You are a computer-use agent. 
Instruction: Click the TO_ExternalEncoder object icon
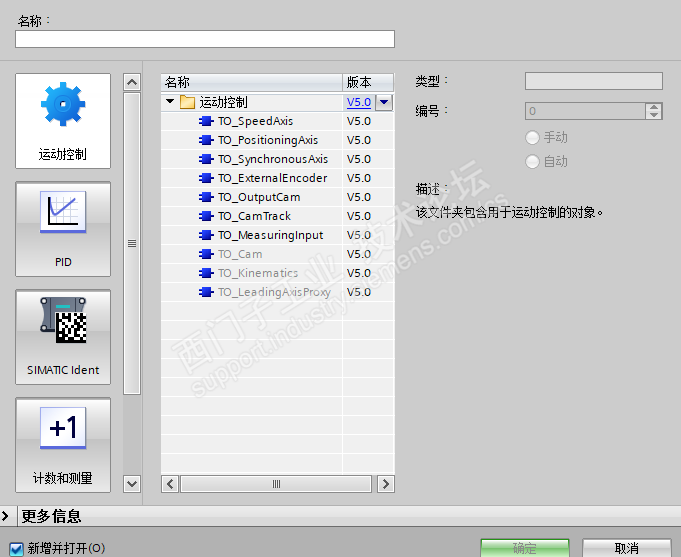[x=206, y=178]
